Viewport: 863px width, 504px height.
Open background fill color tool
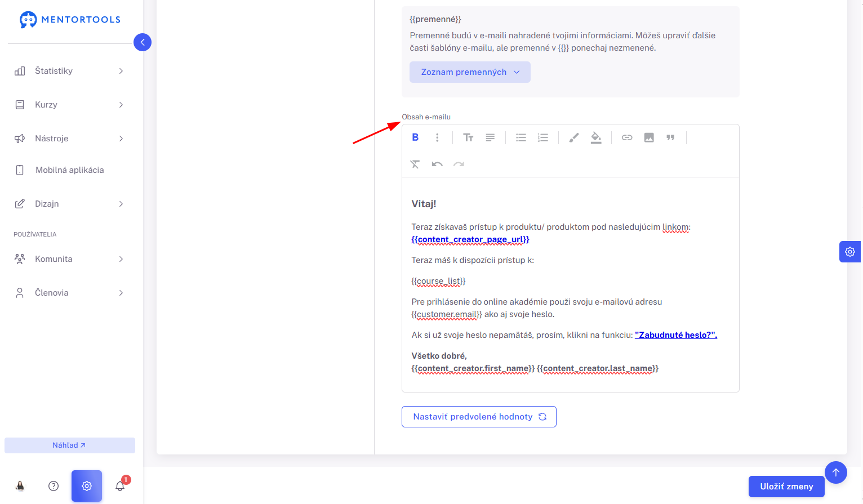point(596,137)
